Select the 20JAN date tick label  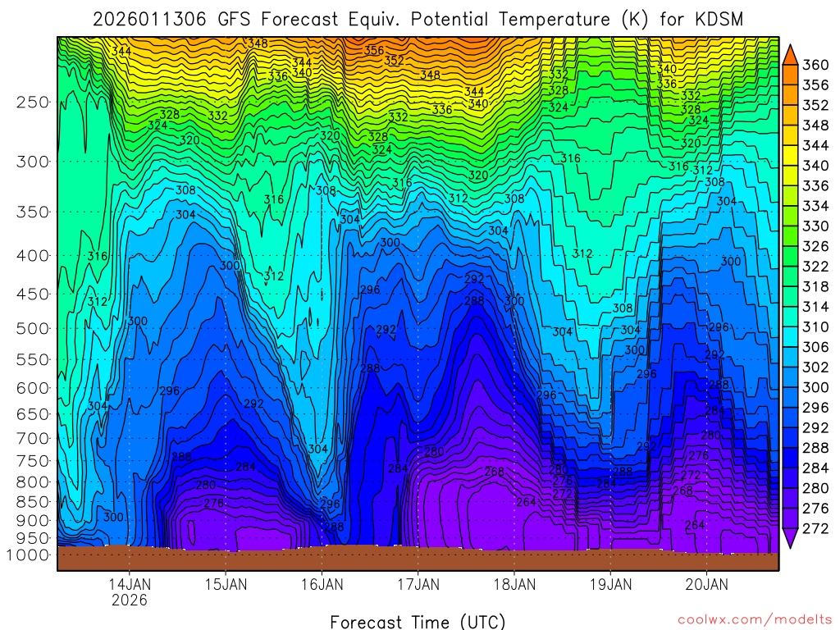coord(706,584)
